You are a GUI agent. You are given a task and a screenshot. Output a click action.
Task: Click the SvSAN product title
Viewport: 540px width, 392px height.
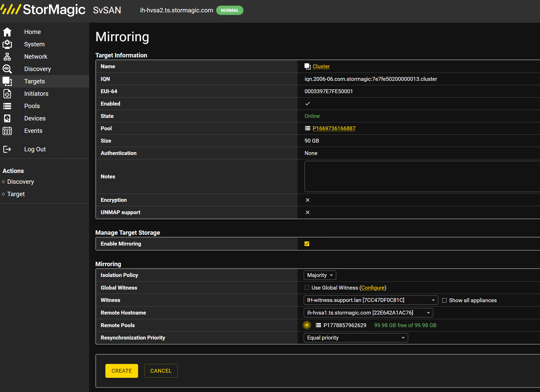pyautogui.click(x=107, y=10)
